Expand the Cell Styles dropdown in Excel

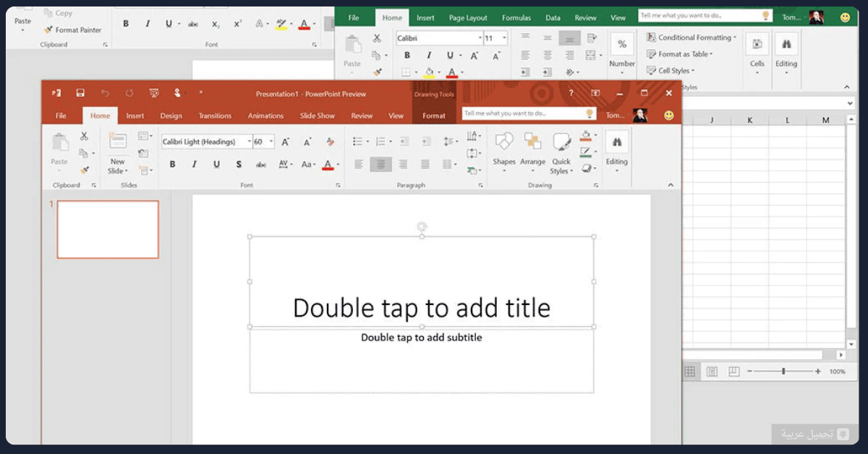[671, 71]
